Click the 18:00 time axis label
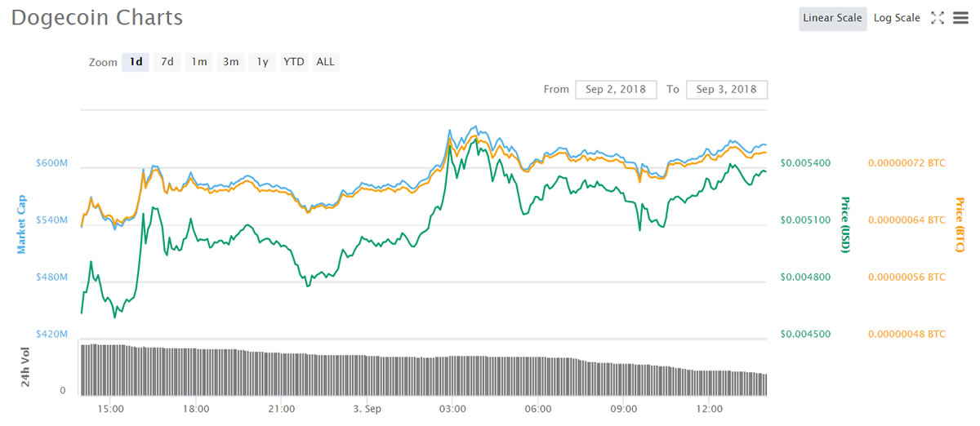This screenshot has width=980, height=426. click(196, 409)
